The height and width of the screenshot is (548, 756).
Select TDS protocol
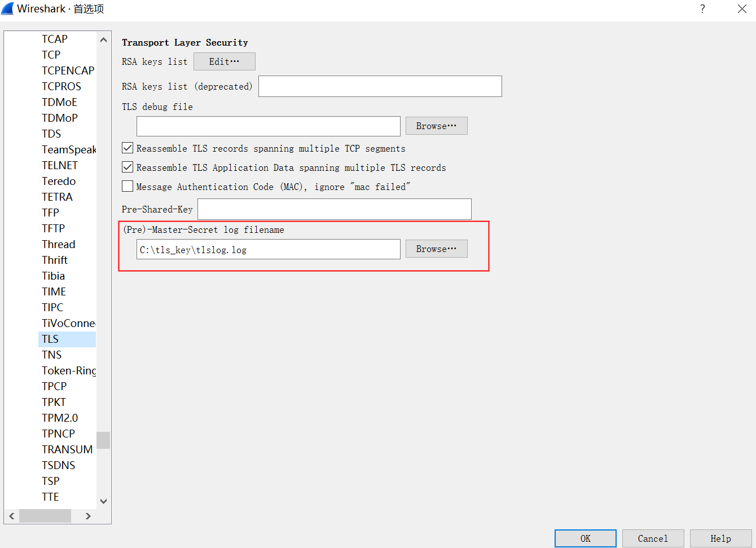click(51, 134)
